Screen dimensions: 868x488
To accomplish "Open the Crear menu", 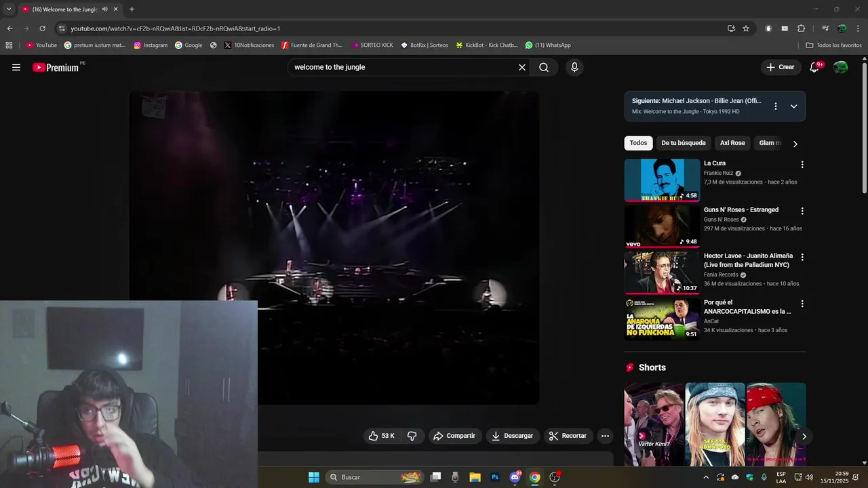I will (781, 67).
